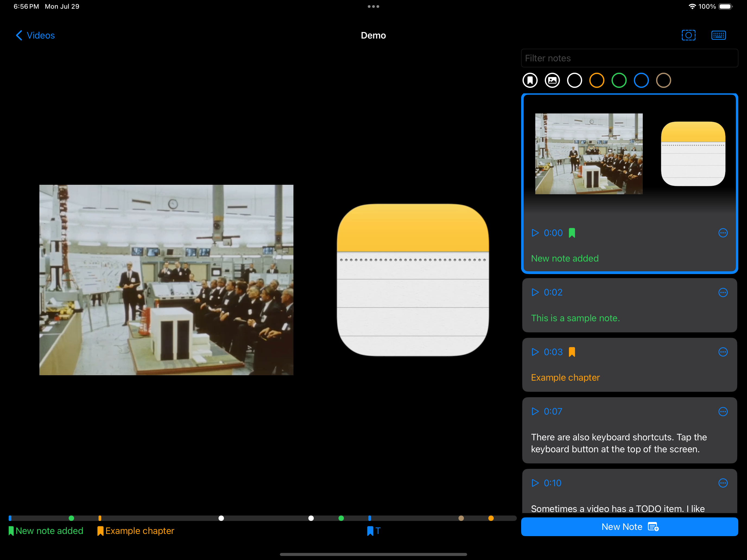Tap the battery status icon
Viewport: 747px width, 560px height.
[x=725, y=7]
